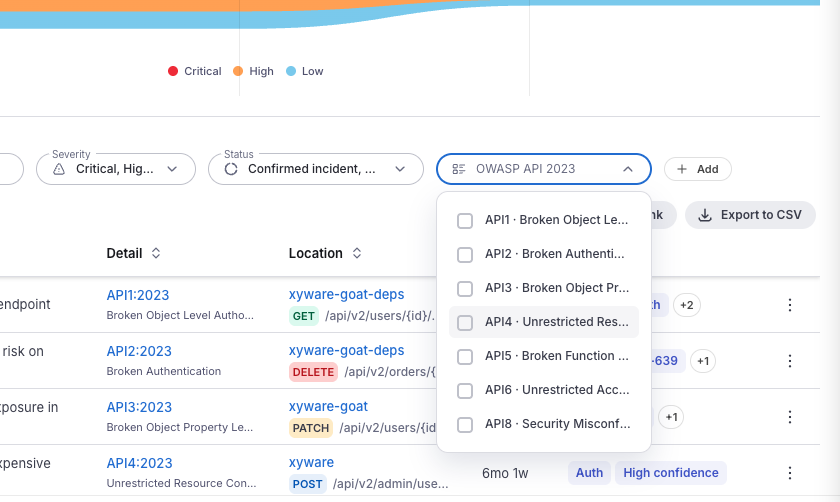Toggle the High legend item
840x502 pixels.
pos(253,71)
